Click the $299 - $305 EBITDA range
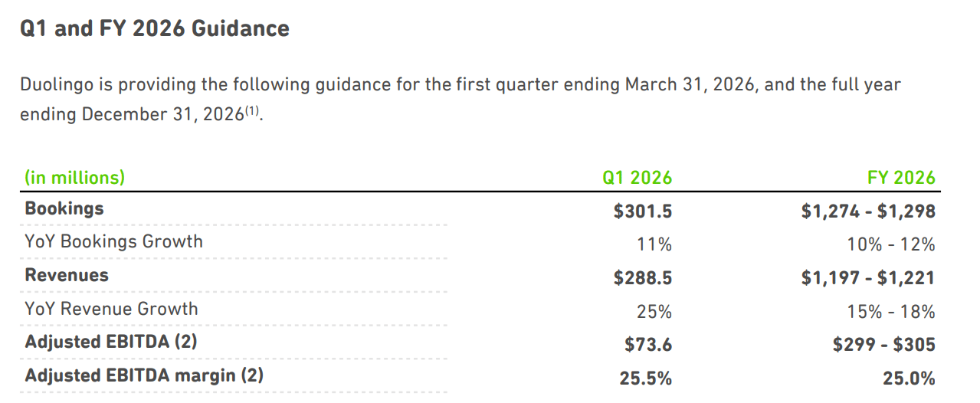980x403 pixels. tap(883, 345)
